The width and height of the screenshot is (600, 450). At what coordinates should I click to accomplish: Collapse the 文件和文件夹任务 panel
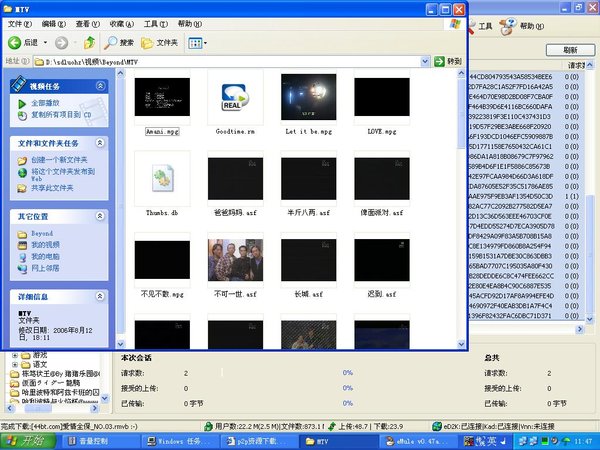point(100,143)
